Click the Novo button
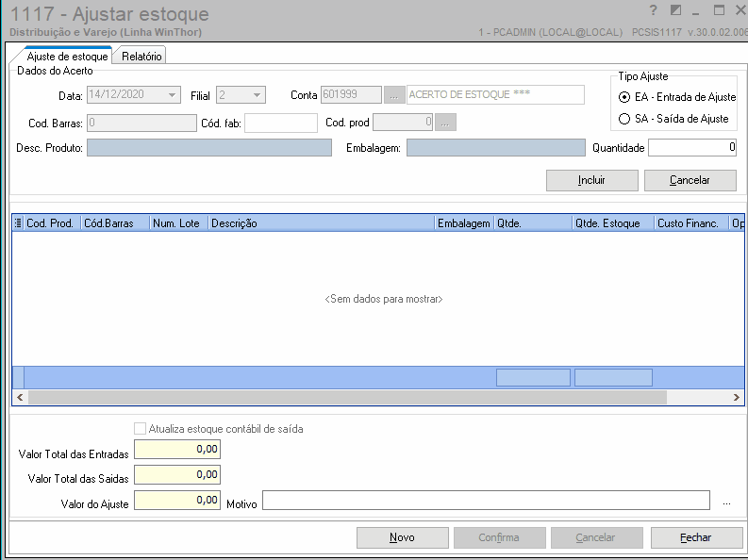 [402, 537]
